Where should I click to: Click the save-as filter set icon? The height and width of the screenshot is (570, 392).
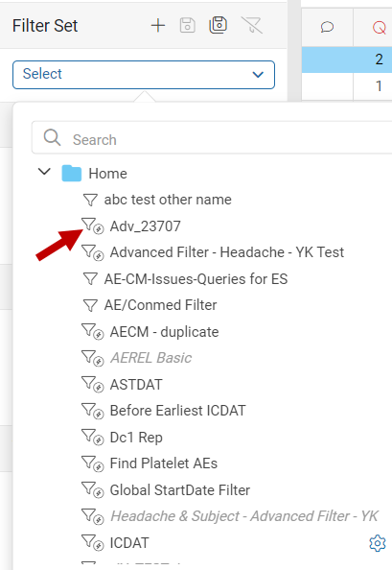pyautogui.click(x=219, y=25)
